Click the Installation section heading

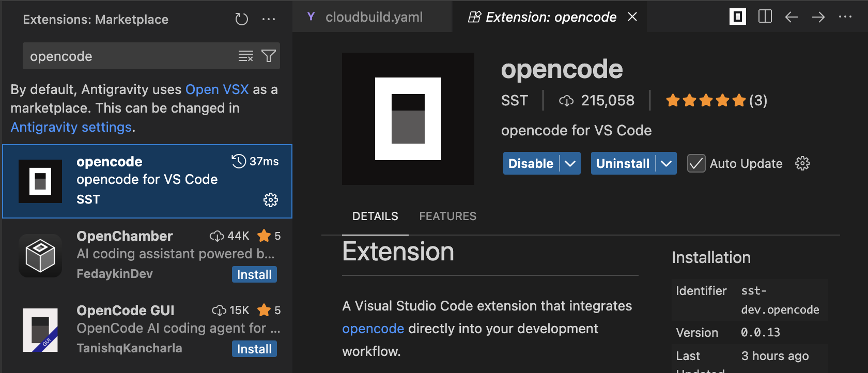[711, 257]
